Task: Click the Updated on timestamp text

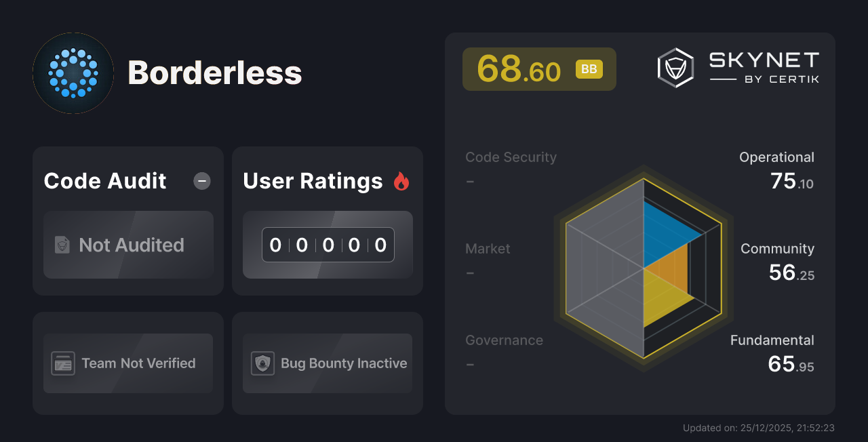Action: (x=759, y=428)
